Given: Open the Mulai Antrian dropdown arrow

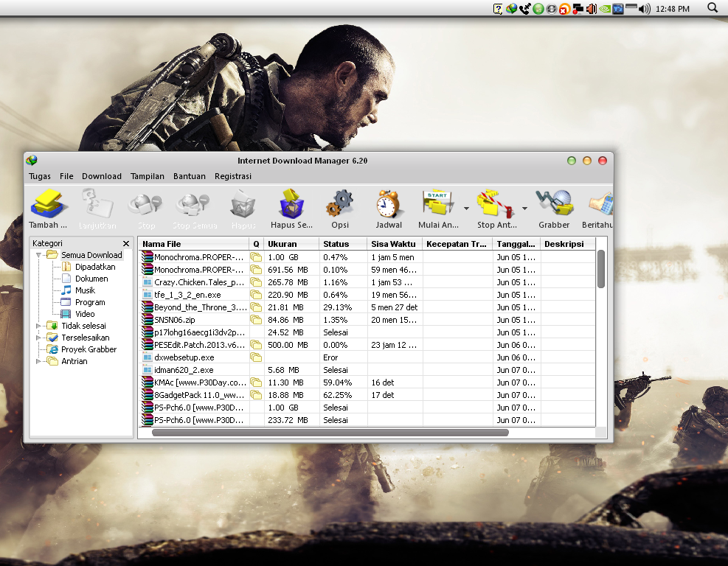Looking at the screenshot, I should pos(466,209).
